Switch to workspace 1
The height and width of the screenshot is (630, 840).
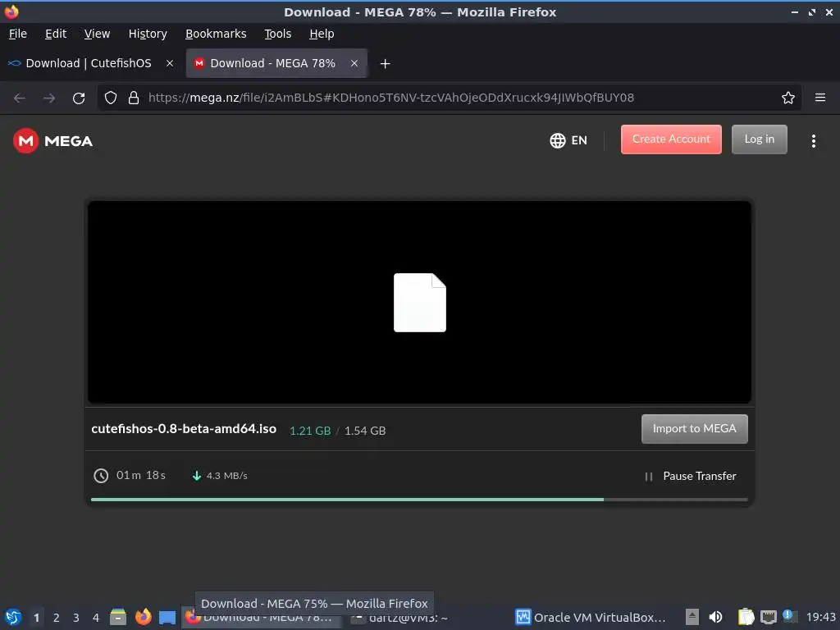36,618
